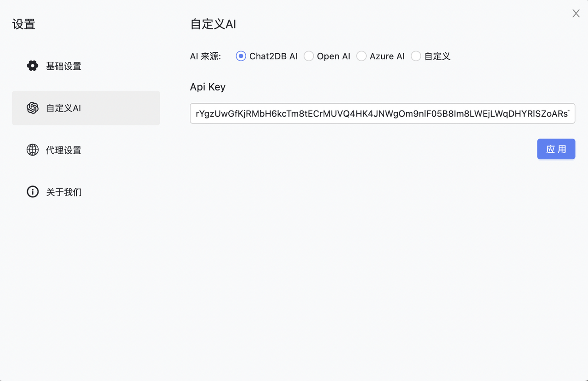The height and width of the screenshot is (381, 588).
Task: Open the 基础设置 menu item
Action: coord(86,66)
